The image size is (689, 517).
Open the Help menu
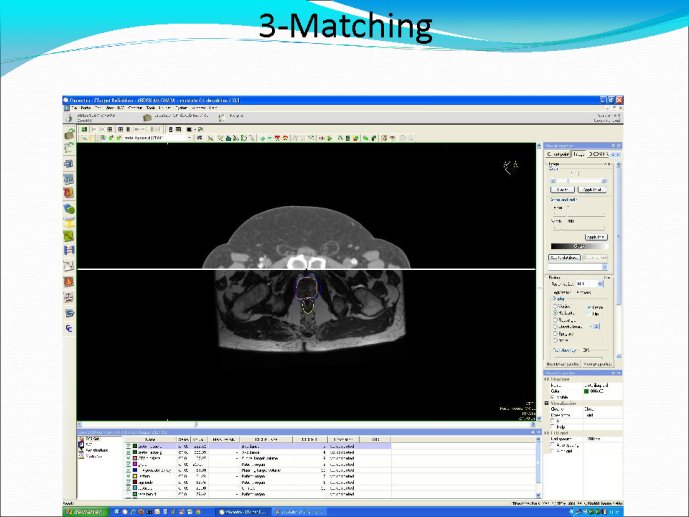[x=213, y=108]
